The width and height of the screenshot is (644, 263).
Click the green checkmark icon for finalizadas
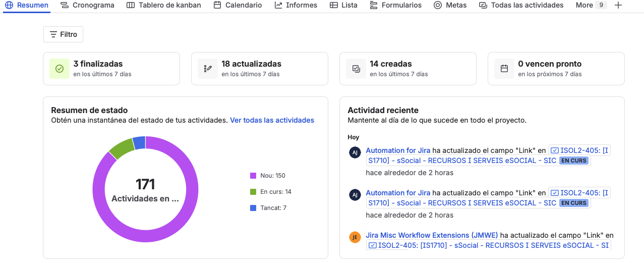[60, 69]
